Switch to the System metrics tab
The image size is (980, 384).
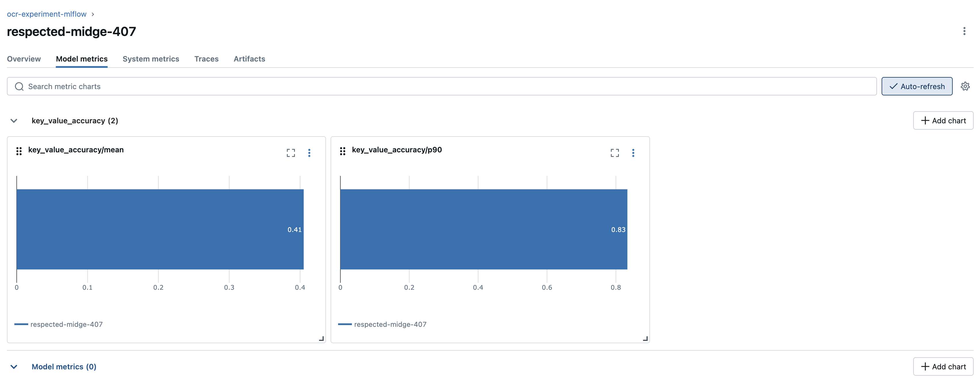[x=151, y=59]
